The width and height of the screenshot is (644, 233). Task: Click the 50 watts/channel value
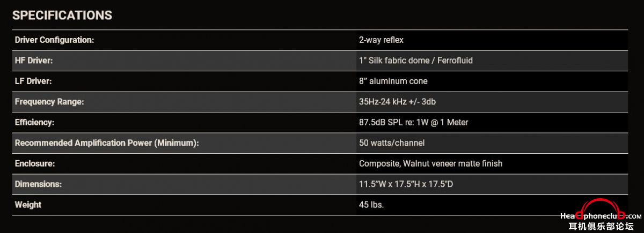click(391, 143)
